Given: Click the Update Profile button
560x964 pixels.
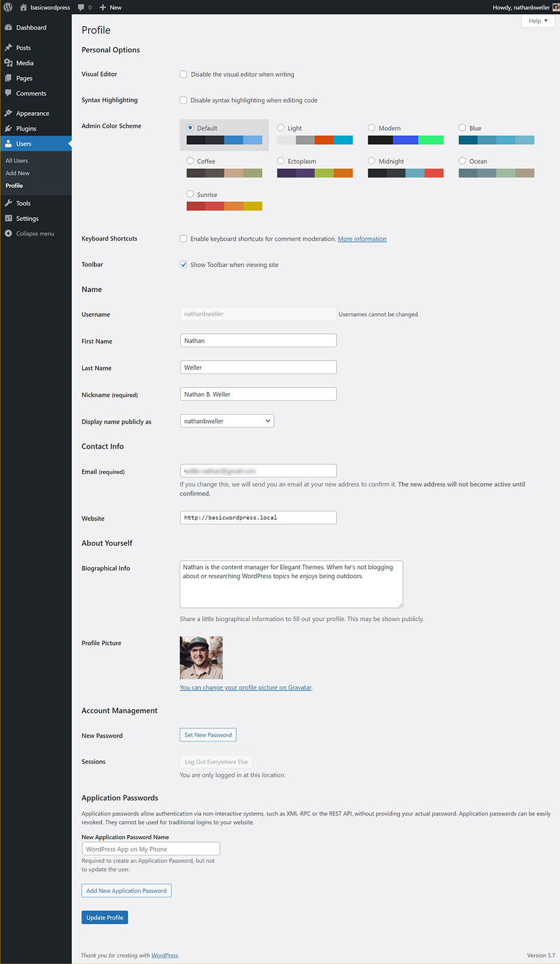Looking at the screenshot, I should (x=105, y=917).
